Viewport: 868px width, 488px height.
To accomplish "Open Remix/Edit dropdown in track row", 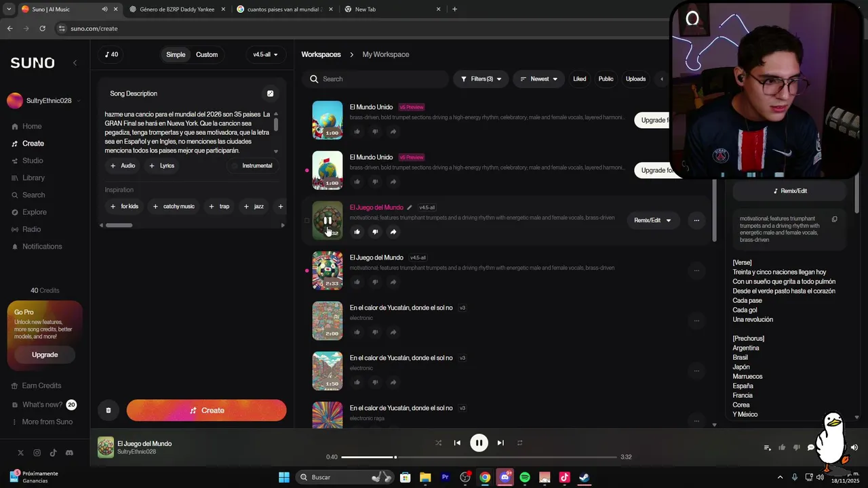I will click(652, 220).
